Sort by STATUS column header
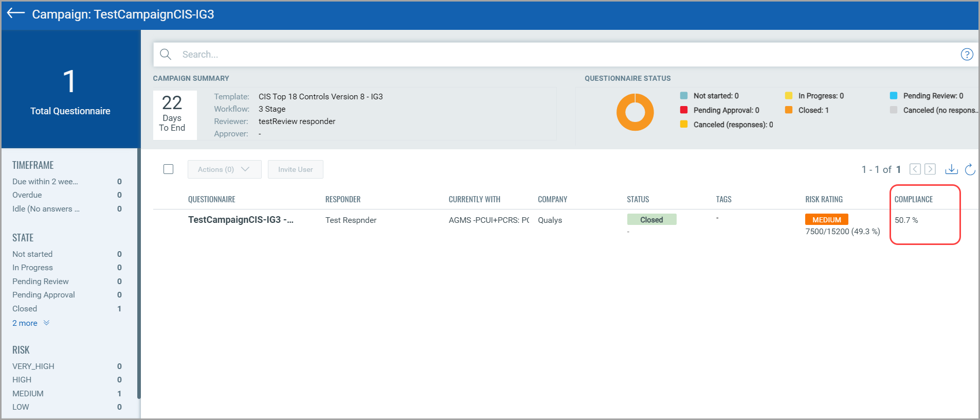Screen dimensions: 980x420 (x=638, y=199)
